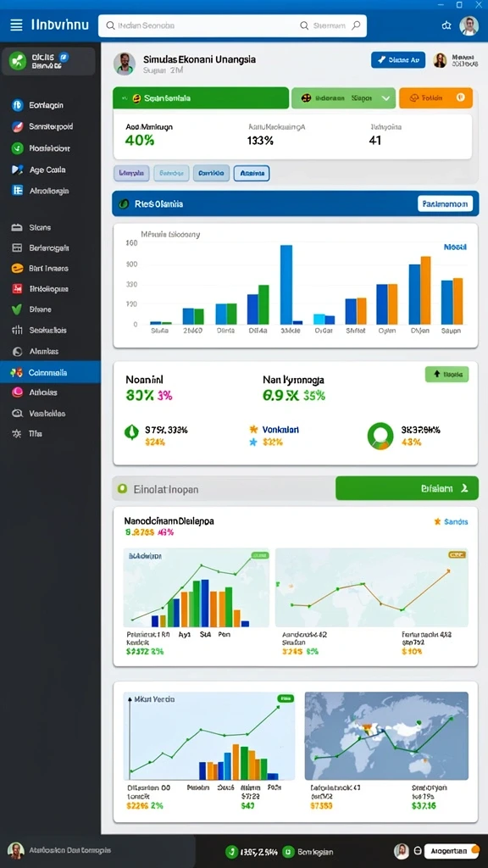The image size is (488, 868).
Task: Switch to the Ansinia tab chip
Action: tap(252, 173)
